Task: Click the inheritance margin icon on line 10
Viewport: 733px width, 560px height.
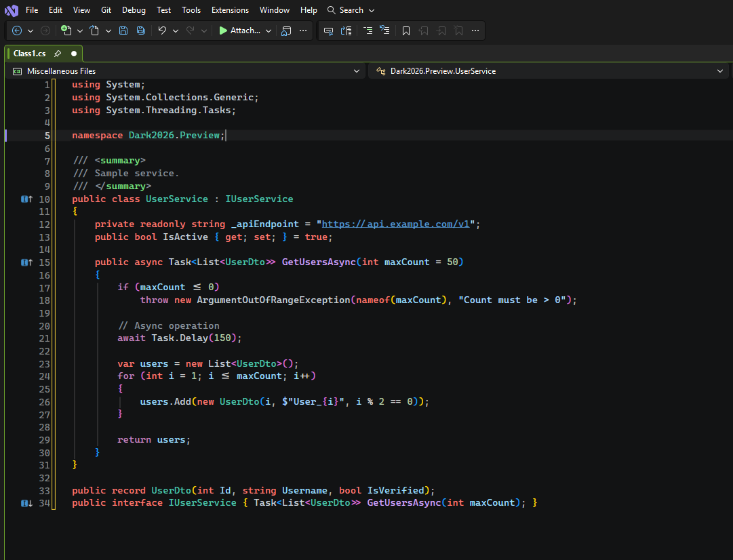Action: pyautogui.click(x=26, y=199)
